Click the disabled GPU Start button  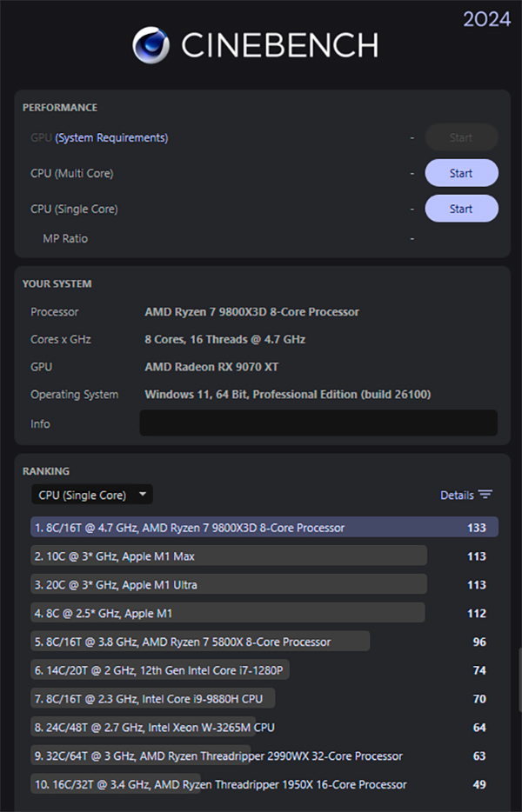tap(461, 137)
